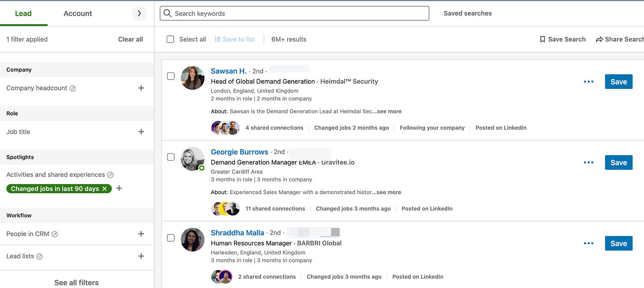
Task: Click Gravitee.io company name
Action: 338,162
